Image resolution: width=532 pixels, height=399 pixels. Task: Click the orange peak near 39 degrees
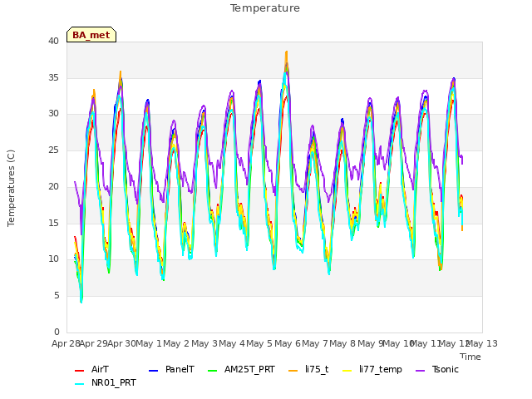click(x=286, y=53)
